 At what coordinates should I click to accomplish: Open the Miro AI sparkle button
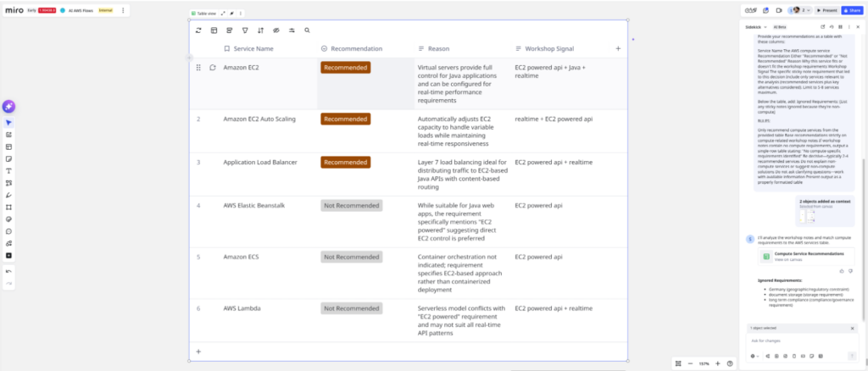8,107
